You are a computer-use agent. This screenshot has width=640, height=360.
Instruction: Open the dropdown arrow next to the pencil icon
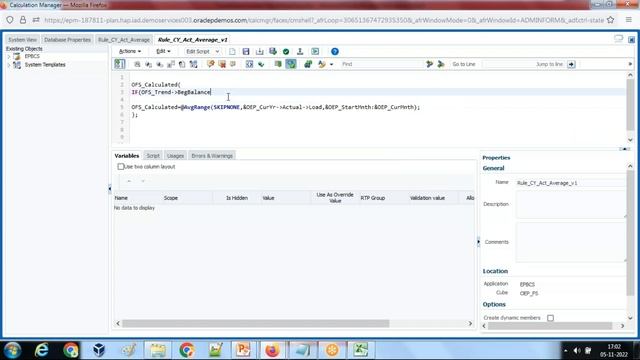pos(331,64)
